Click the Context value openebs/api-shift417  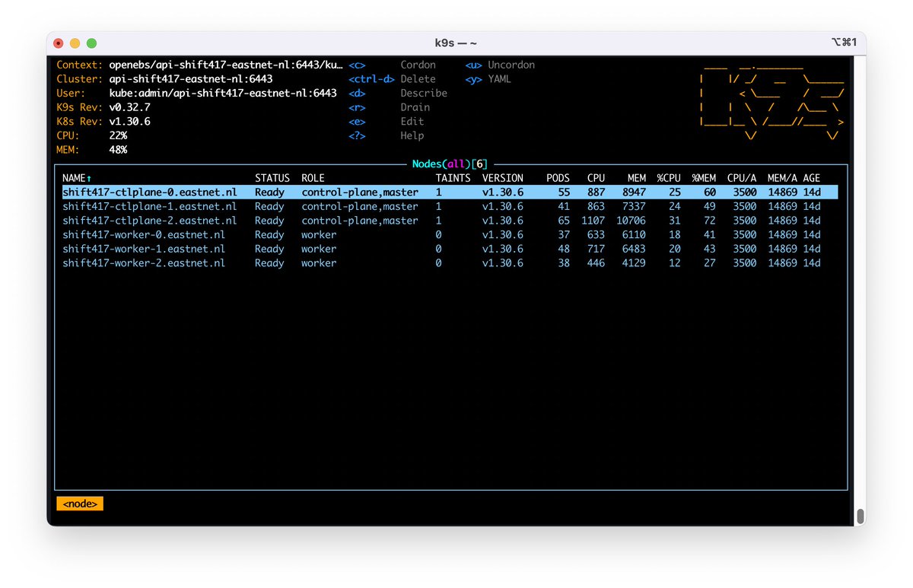point(226,65)
